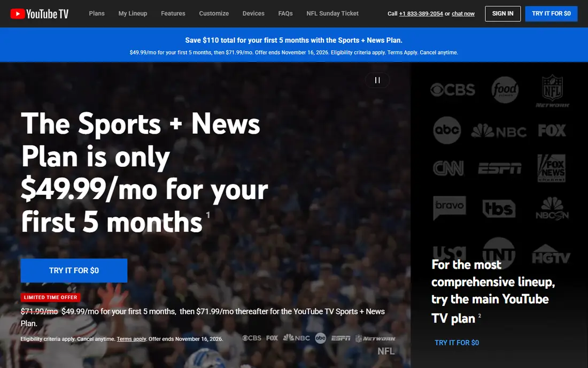This screenshot has width=588, height=368.
Task: Click the TBS logo
Action: coord(499,209)
